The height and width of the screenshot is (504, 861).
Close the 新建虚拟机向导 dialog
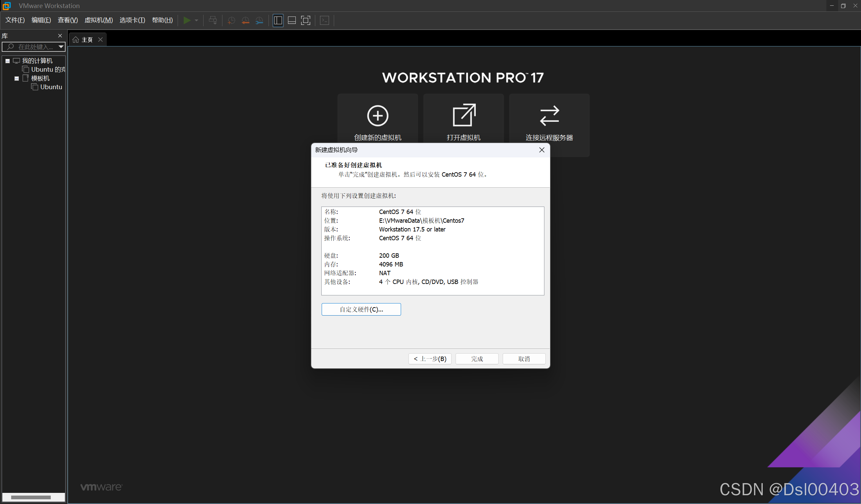pyautogui.click(x=542, y=150)
